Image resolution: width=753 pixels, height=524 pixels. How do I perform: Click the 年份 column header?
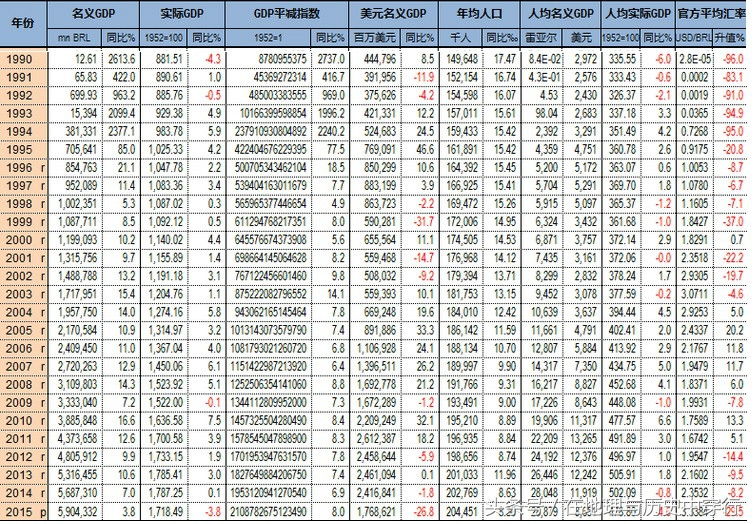(x=23, y=24)
